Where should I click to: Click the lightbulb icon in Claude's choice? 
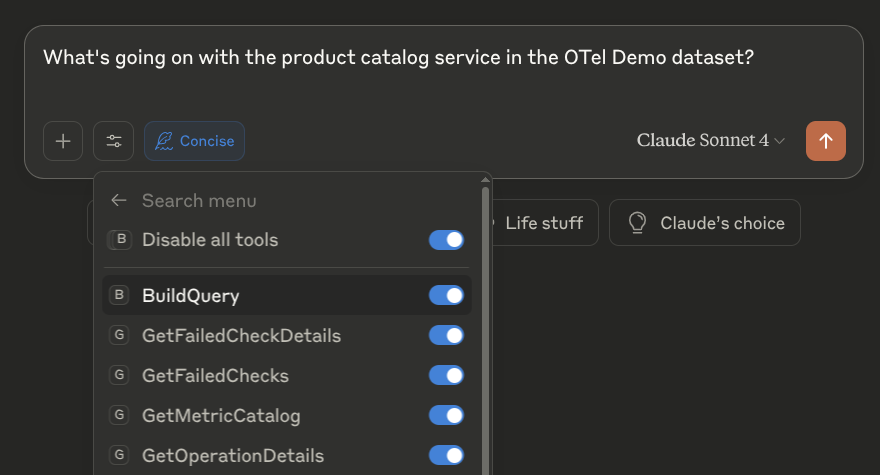[638, 222]
